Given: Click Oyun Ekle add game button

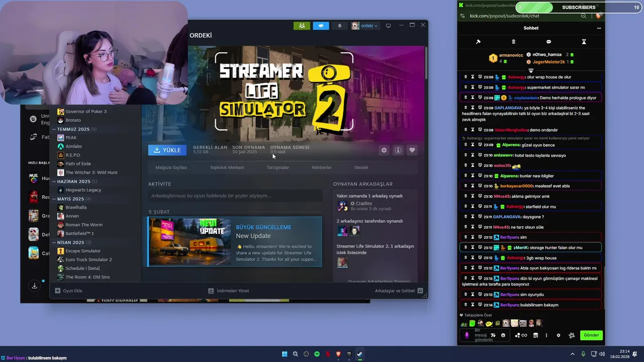Looking at the screenshot, I should click(x=68, y=291).
